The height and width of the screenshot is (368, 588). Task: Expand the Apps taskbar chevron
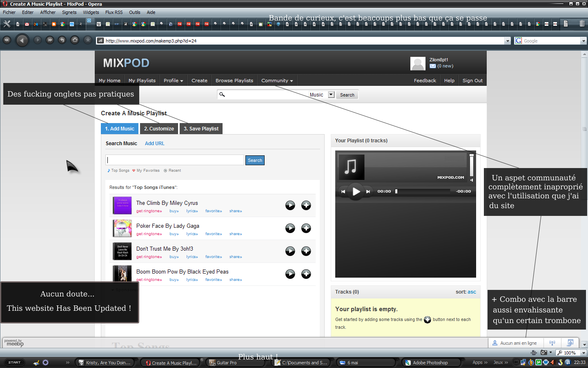click(486, 362)
